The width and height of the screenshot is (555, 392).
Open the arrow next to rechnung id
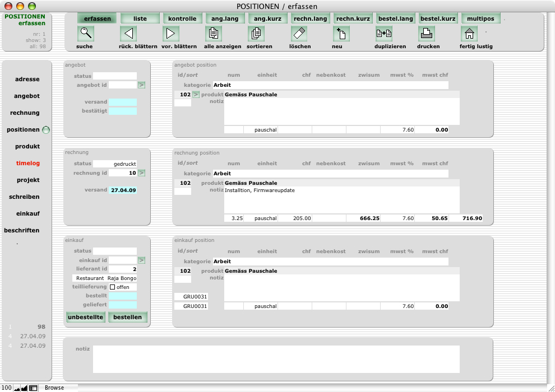141,173
